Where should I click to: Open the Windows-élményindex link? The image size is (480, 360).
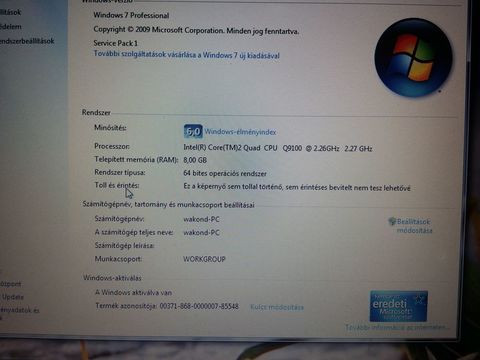[x=240, y=132]
